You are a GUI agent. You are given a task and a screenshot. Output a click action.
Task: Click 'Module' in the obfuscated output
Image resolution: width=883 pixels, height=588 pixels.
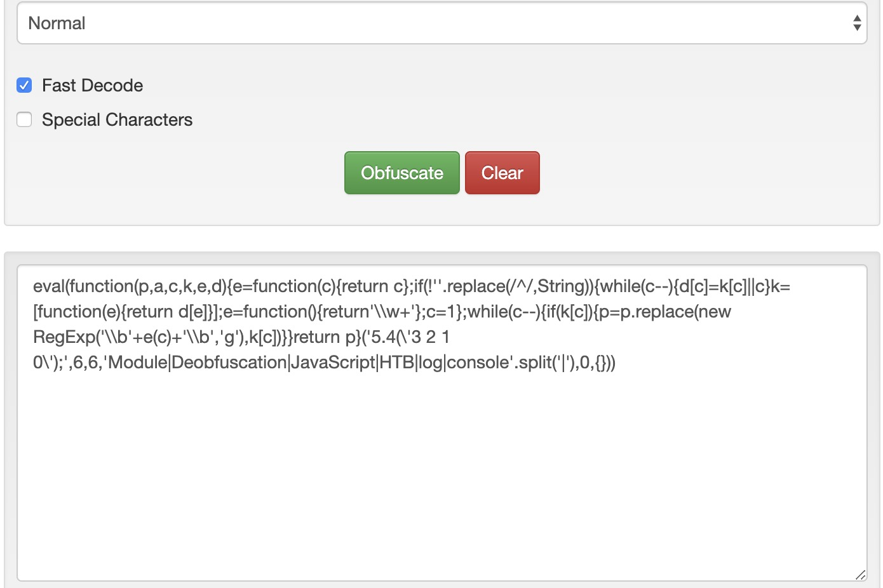point(138,363)
